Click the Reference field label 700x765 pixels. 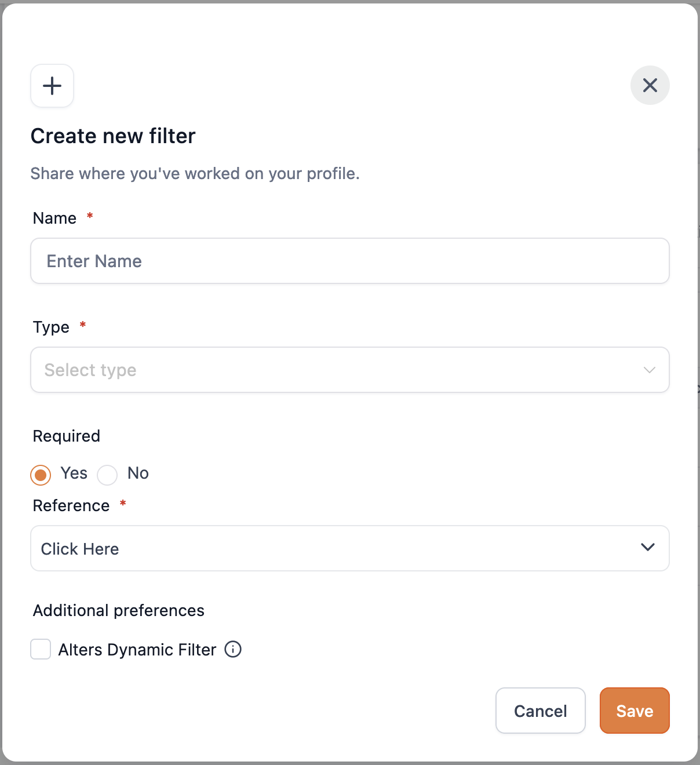coord(71,505)
